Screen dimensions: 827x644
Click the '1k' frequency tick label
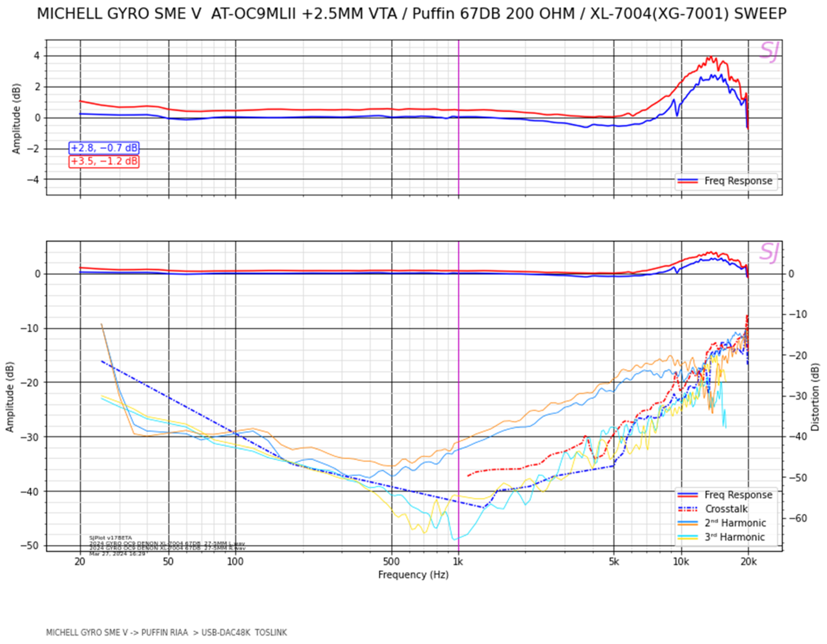(458, 561)
